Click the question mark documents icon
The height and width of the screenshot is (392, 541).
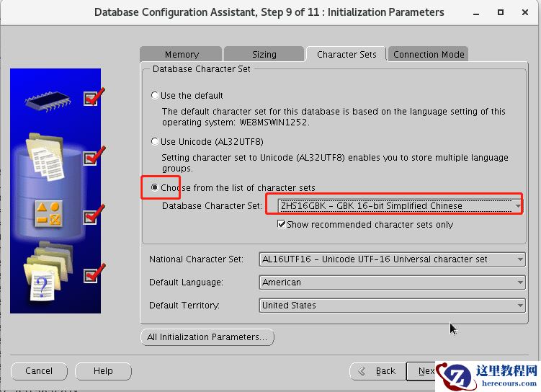[x=48, y=272]
